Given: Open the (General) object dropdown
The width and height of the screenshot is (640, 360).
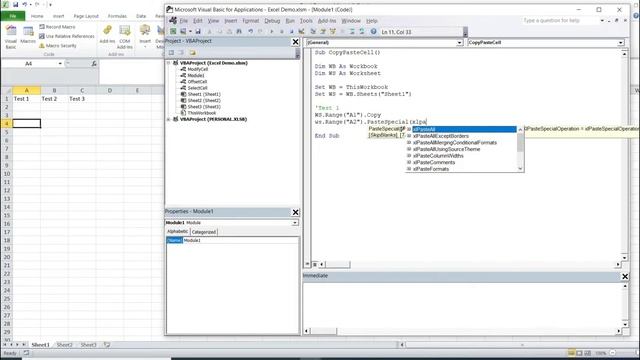Looking at the screenshot, I should [x=459, y=42].
